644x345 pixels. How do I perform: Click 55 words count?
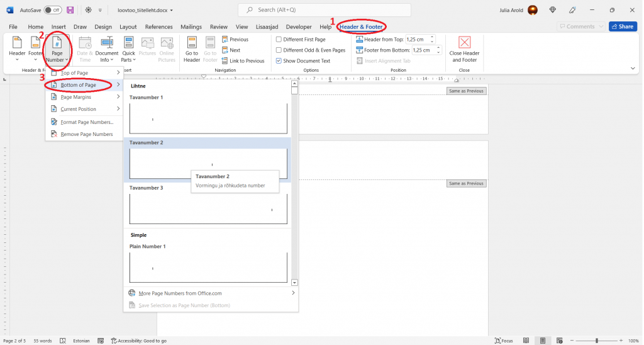[x=43, y=341]
